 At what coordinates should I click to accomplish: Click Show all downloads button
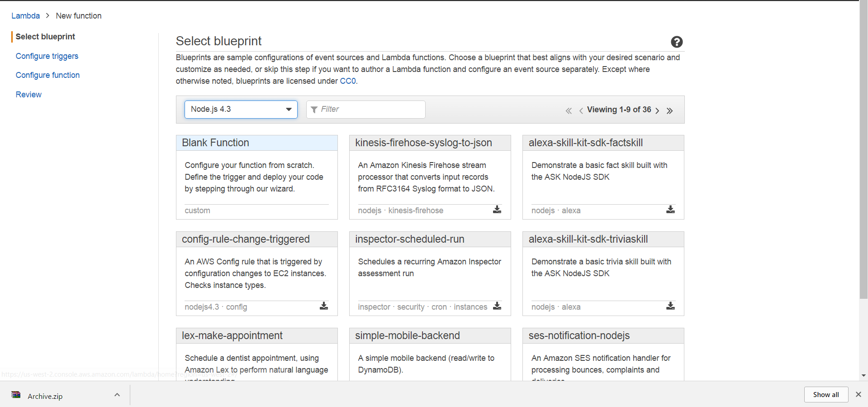(x=825, y=395)
